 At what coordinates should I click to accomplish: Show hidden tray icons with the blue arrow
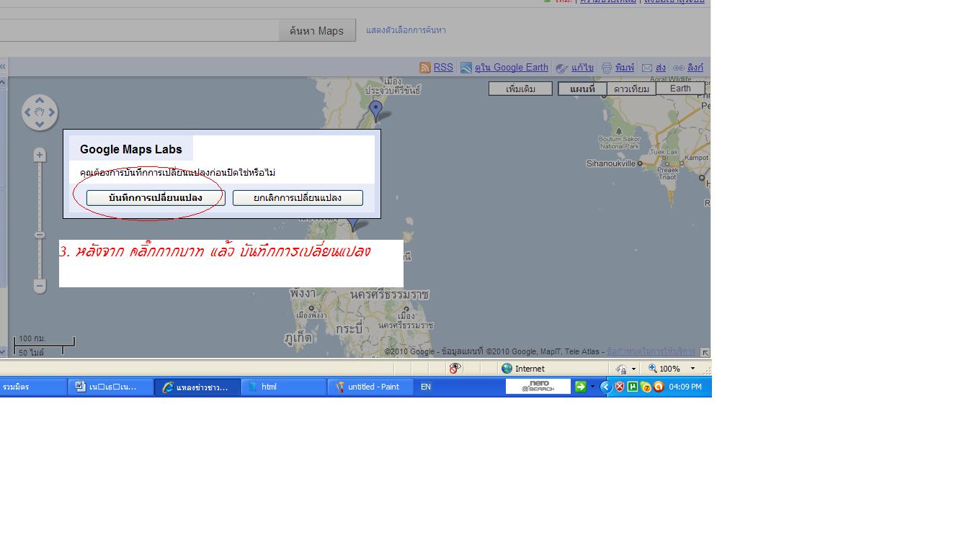pos(606,387)
